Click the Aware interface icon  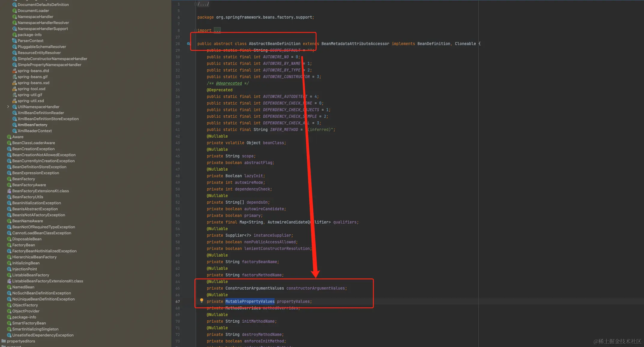[9, 137]
